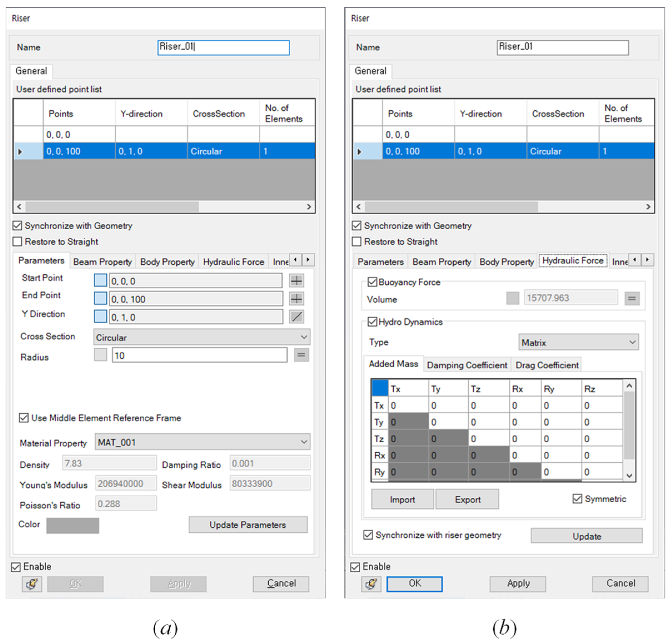Click the Radius equals parametric icon
Viewport: 672px width, 643px height.
click(301, 355)
